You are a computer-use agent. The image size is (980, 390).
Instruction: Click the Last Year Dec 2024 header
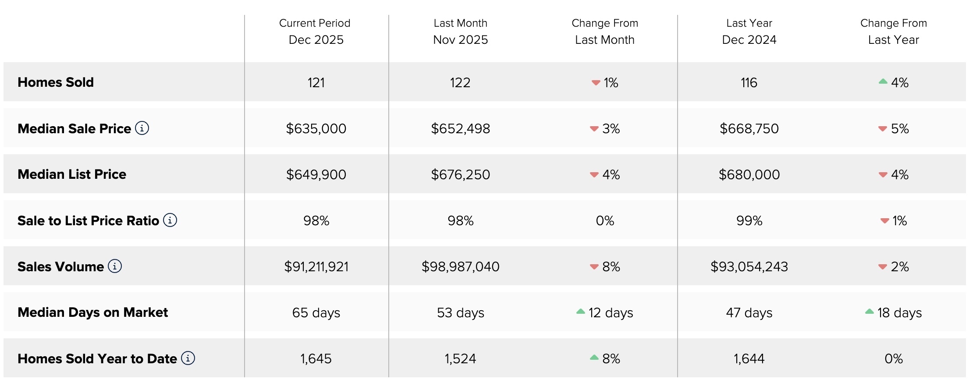(x=749, y=32)
